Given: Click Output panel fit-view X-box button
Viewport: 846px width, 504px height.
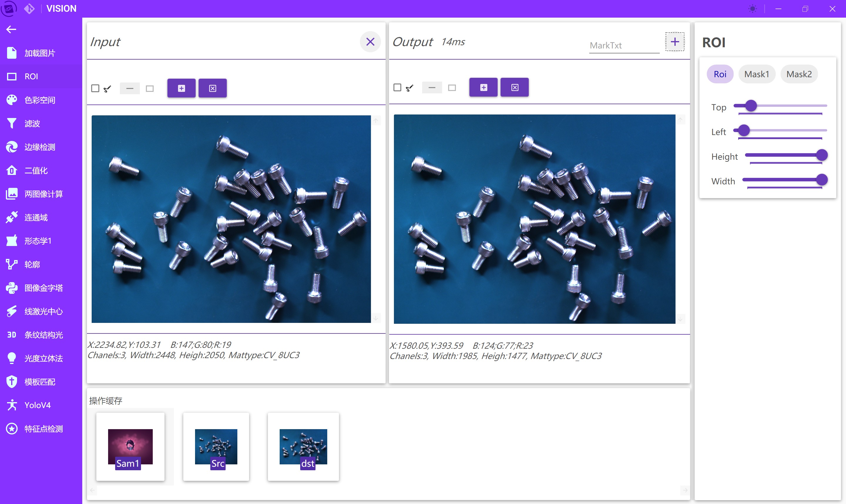Looking at the screenshot, I should (514, 88).
